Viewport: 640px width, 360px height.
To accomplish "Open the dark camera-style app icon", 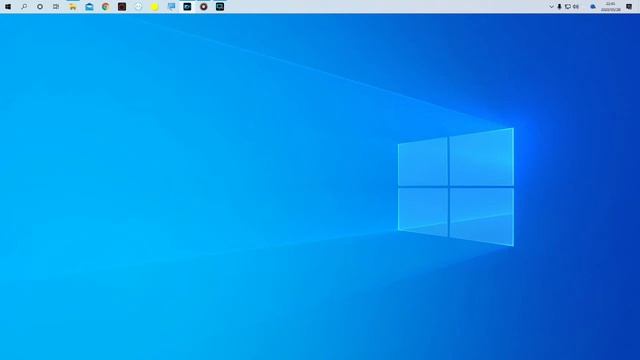I will tap(187, 7).
